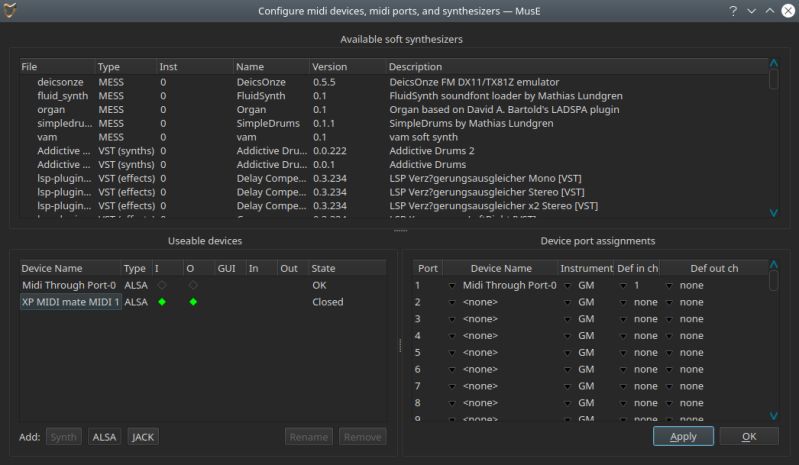Click scroll-up arrow of synthesizer list

coord(774,63)
